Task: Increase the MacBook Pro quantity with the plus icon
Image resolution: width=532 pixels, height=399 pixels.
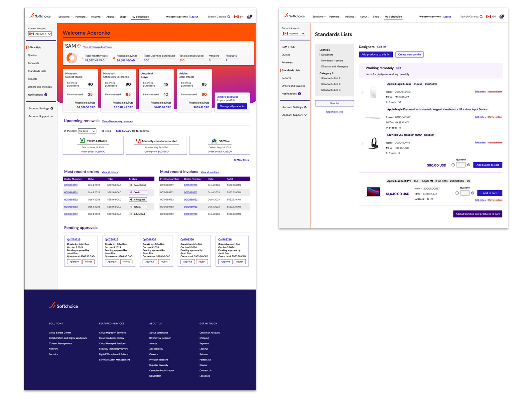Action: point(473,193)
